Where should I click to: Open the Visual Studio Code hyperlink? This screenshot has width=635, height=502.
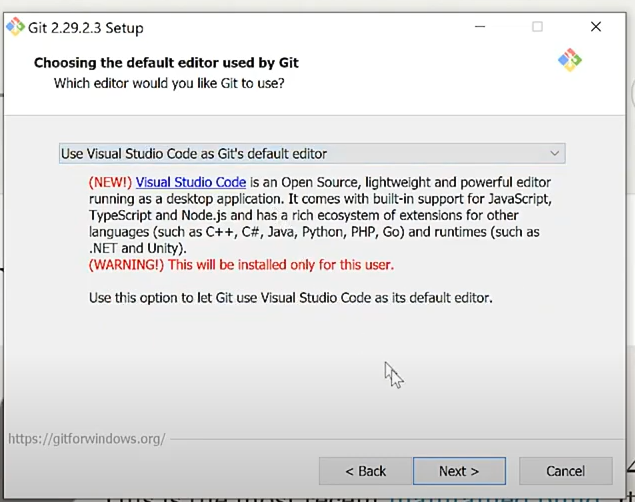pyautogui.click(x=191, y=182)
